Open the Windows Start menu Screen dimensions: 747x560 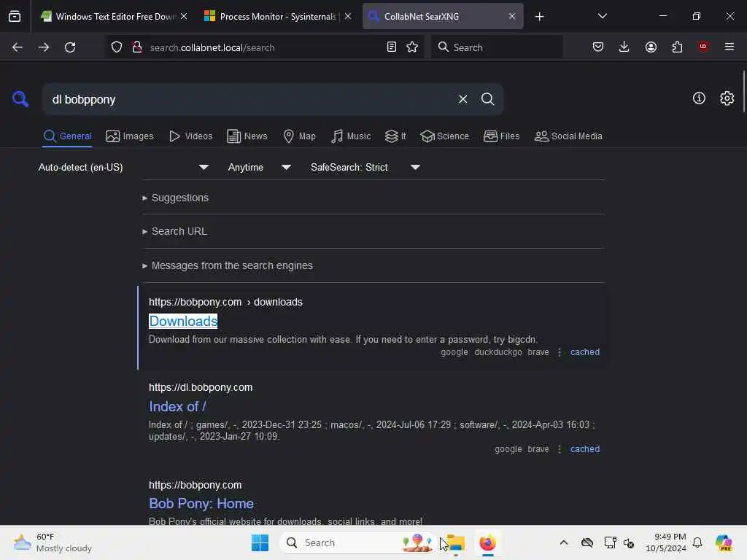[x=260, y=542]
